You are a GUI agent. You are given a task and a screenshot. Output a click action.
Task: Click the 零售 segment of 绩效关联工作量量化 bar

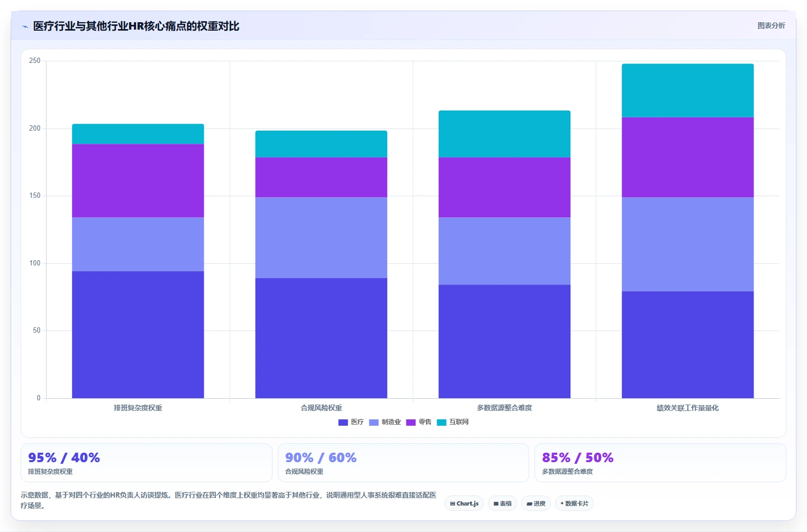point(687,157)
